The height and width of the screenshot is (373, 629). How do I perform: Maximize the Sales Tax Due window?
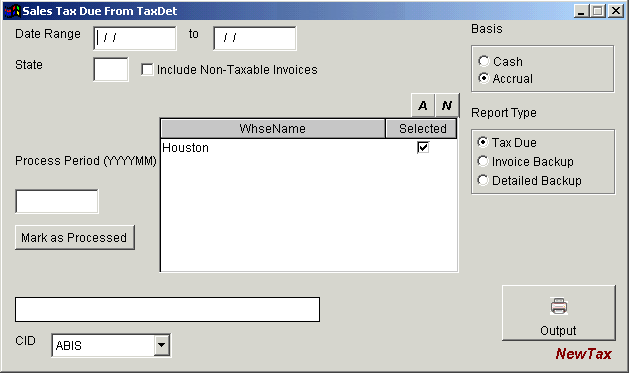(x=598, y=11)
